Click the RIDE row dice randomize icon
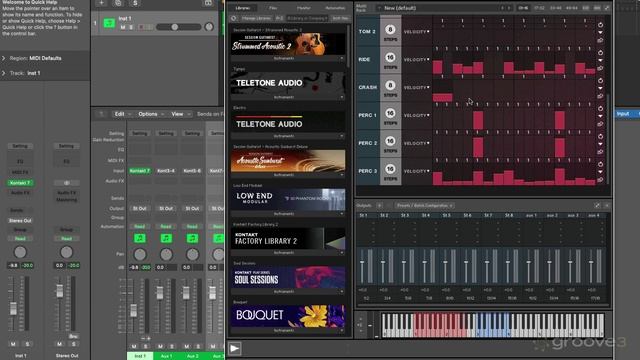The height and width of the screenshot is (360, 640). point(600,68)
